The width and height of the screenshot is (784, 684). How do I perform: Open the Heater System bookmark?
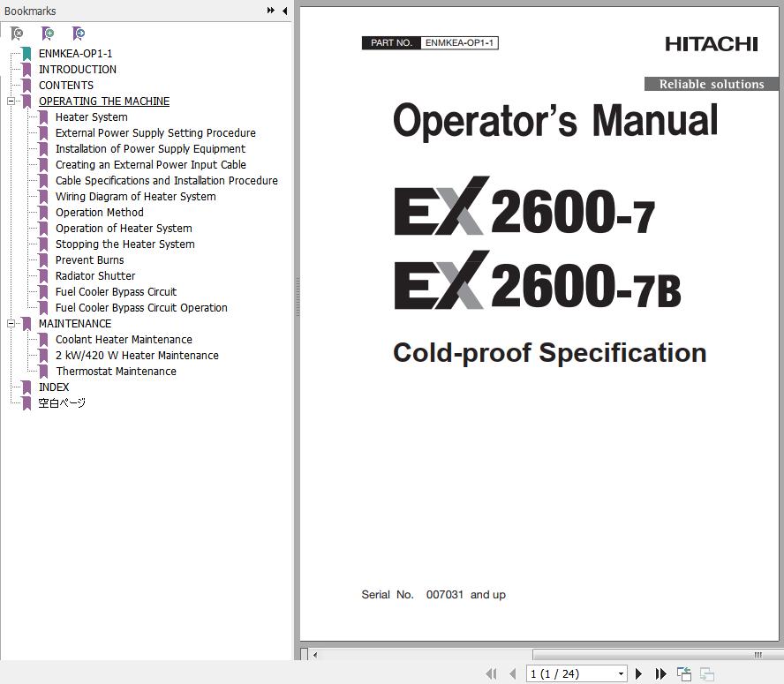(92, 117)
